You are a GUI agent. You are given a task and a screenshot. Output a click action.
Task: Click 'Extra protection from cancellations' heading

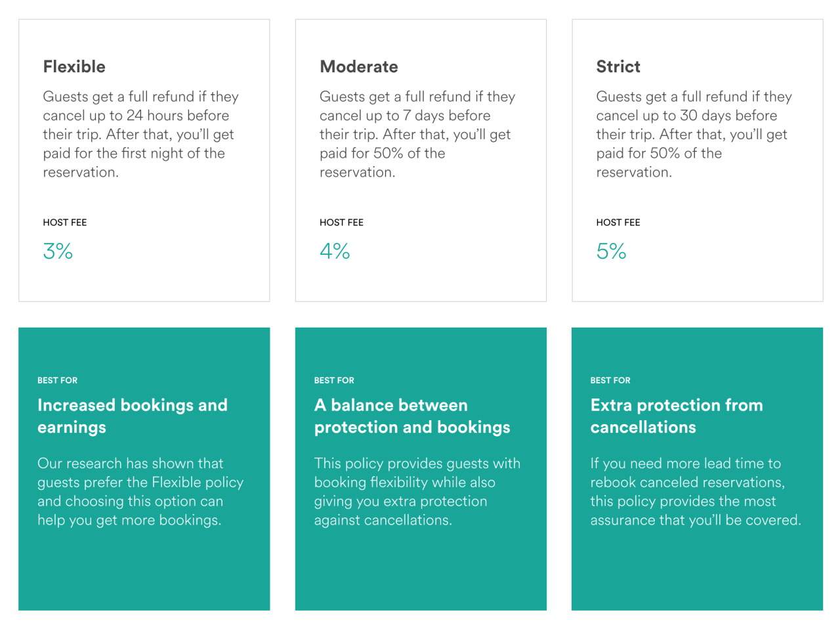point(676,416)
